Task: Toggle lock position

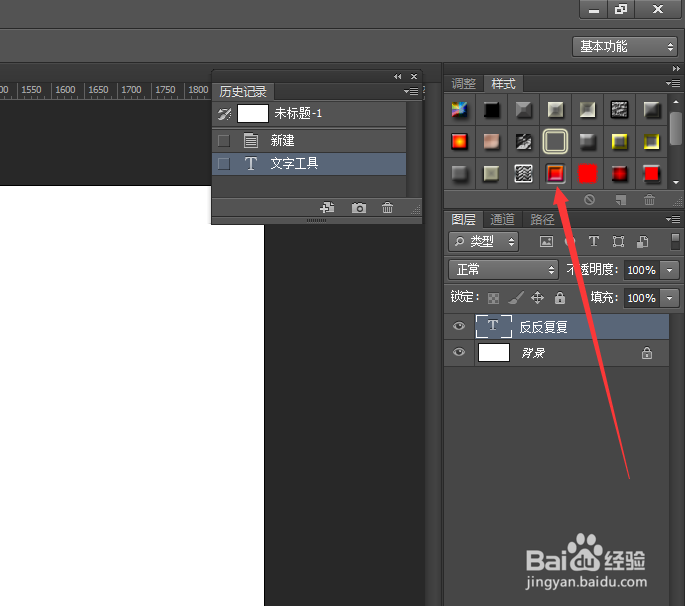Action: click(x=537, y=298)
